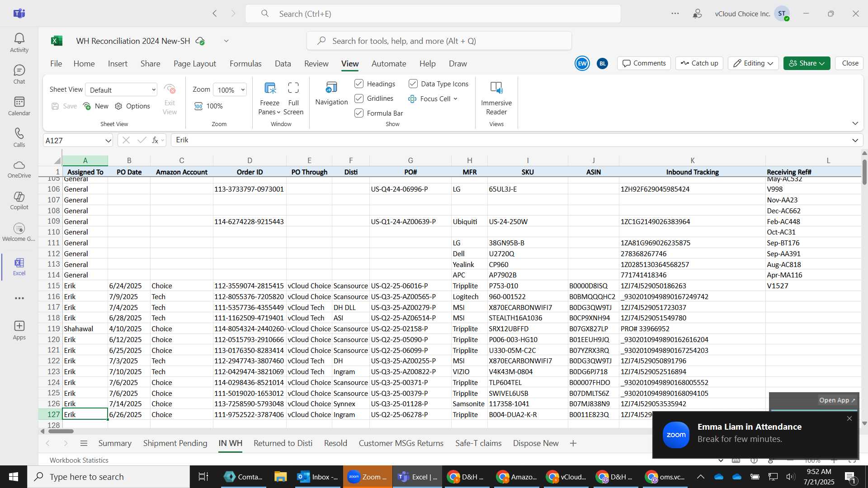Click the BL collaborator avatar

tap(602, 64)
